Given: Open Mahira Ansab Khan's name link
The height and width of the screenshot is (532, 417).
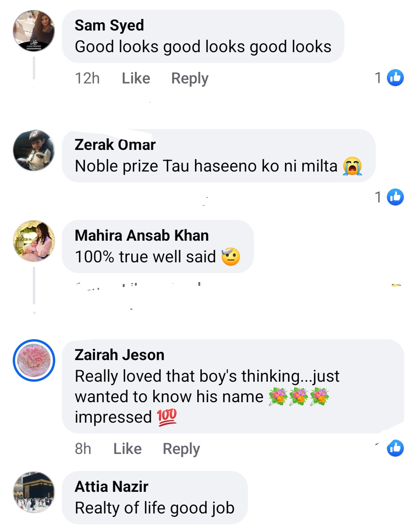Looking at the screenshot, I should (x=142, y=236).
